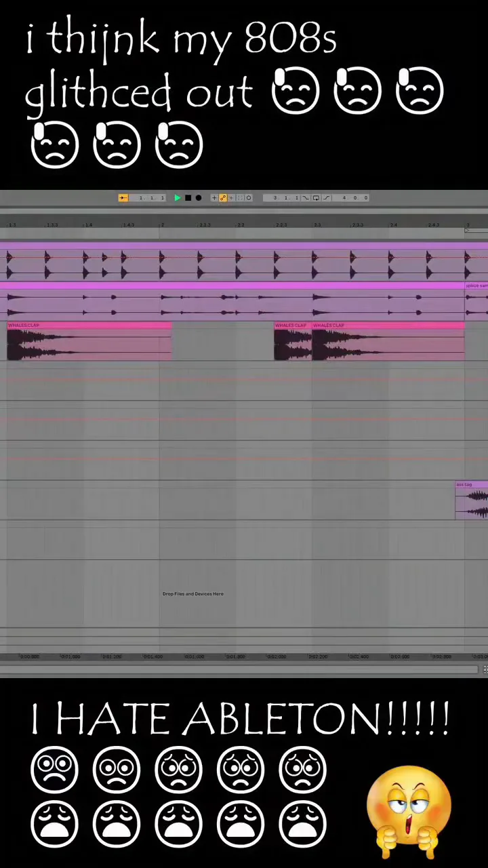The width and height of the screenshot is (488, 868).
Task: Click the Drop Files and Devices Here area
Action: pyautogui.click(x=193, y=594)
